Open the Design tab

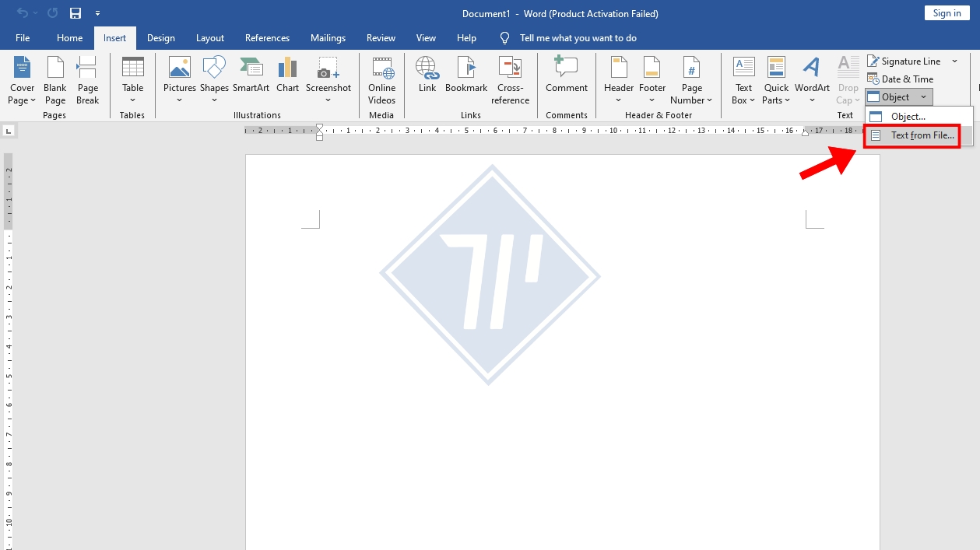[160, 37]
